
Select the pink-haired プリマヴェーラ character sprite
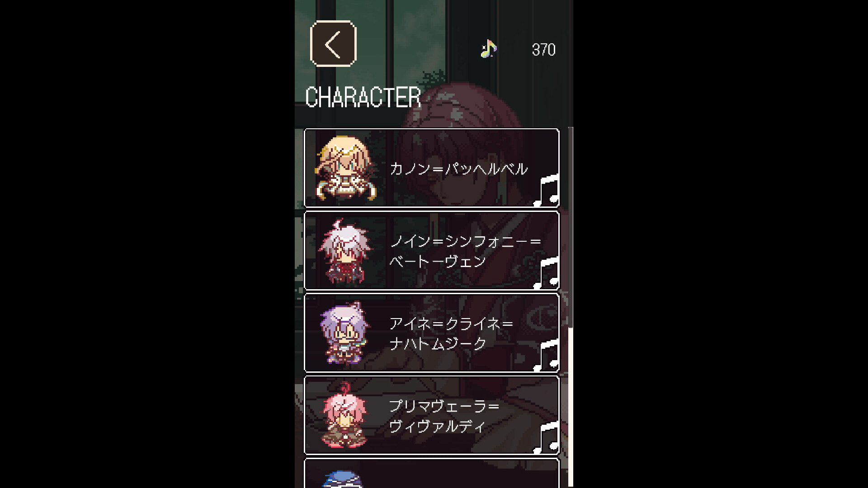[345, 415]
